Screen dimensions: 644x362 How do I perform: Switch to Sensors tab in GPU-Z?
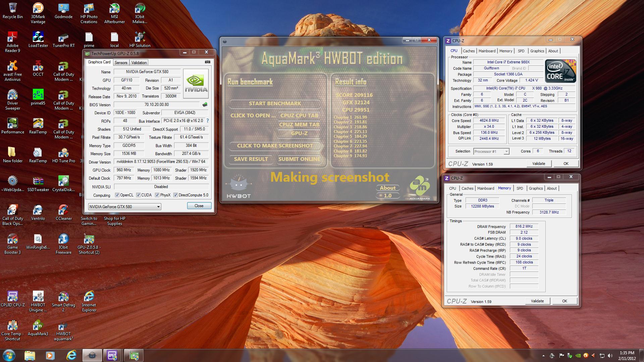121,63
